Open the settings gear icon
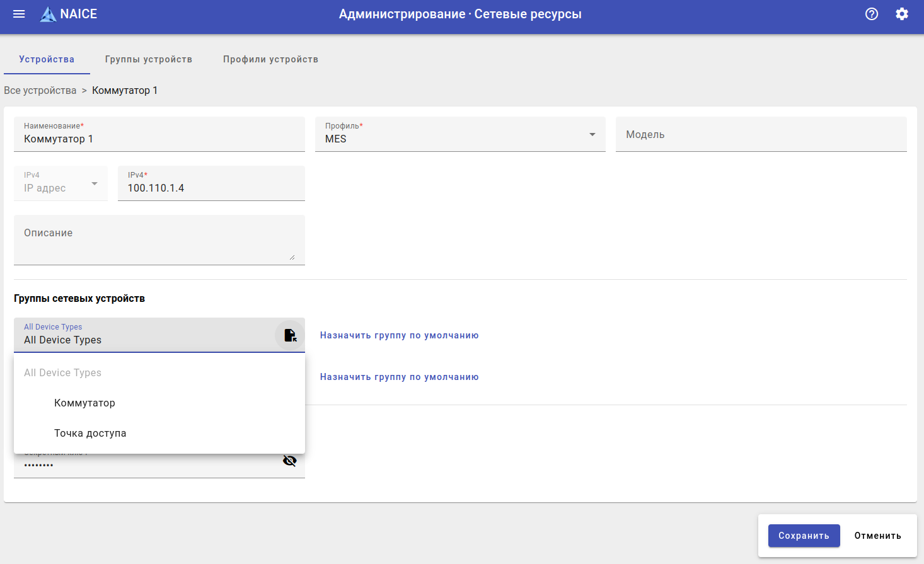 [x=902, y=14]
